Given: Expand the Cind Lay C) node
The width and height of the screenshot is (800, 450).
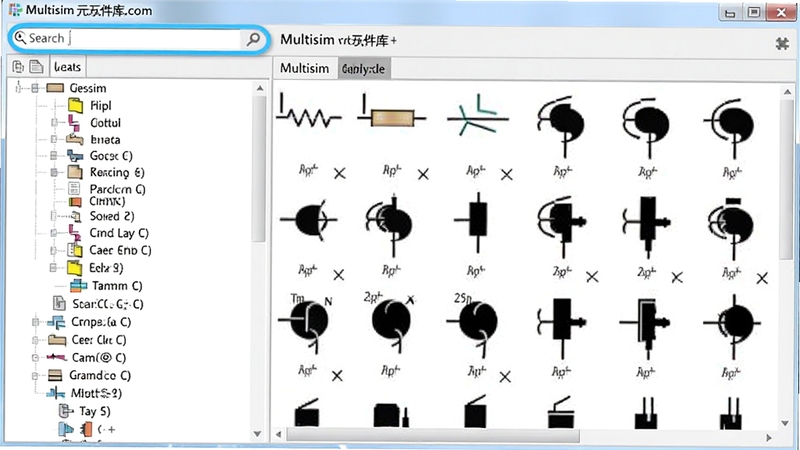Looking at the screenshot, I should pos(54,233).
